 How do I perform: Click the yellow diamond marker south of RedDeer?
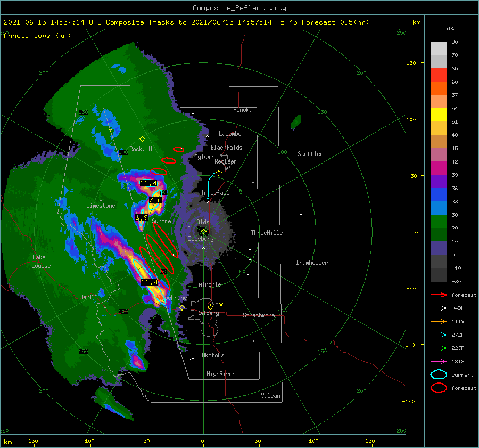[x=219, y=173]
